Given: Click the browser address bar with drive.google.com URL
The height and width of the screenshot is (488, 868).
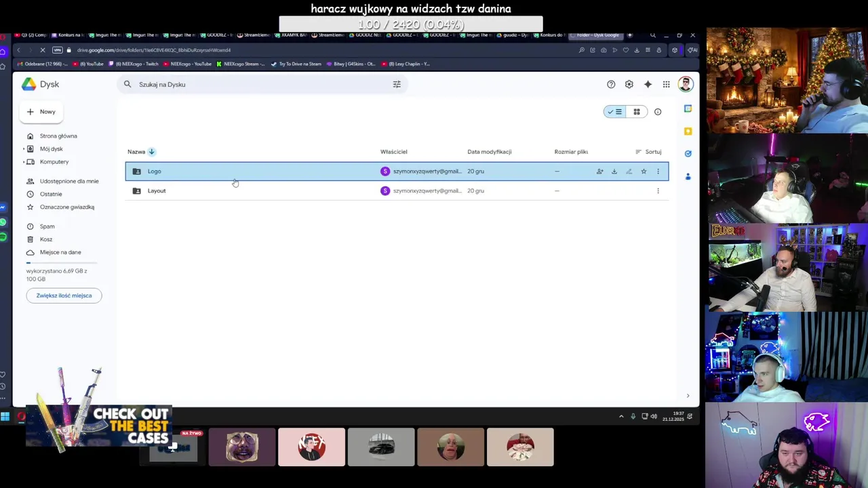Looking at the screenshot, I should [x=154, y=50].
